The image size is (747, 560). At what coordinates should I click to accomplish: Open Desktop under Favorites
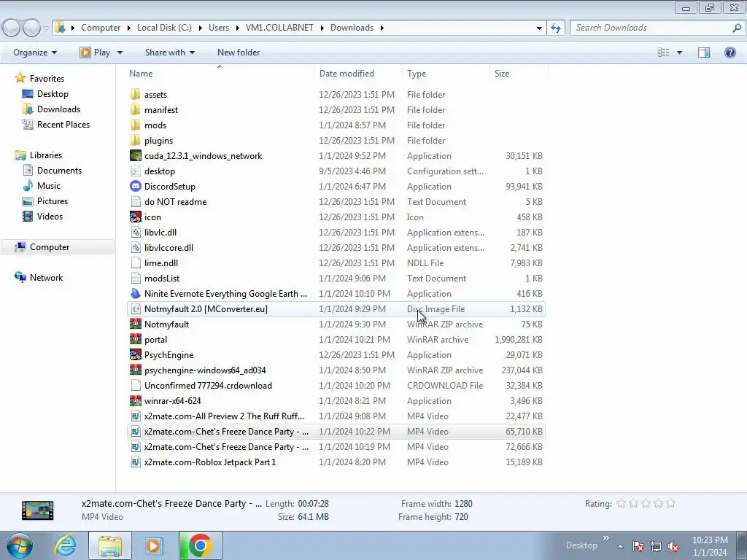(53, 94)
